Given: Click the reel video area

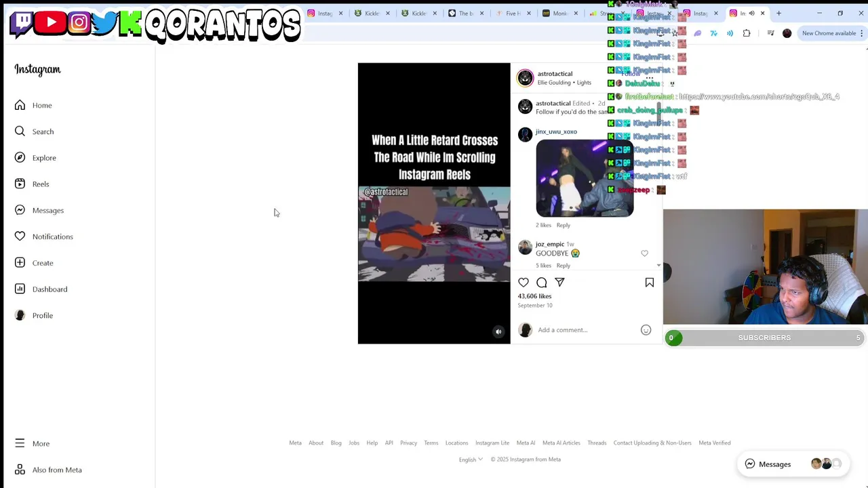Looking at the screenshot, I should [x=434, y=203].
